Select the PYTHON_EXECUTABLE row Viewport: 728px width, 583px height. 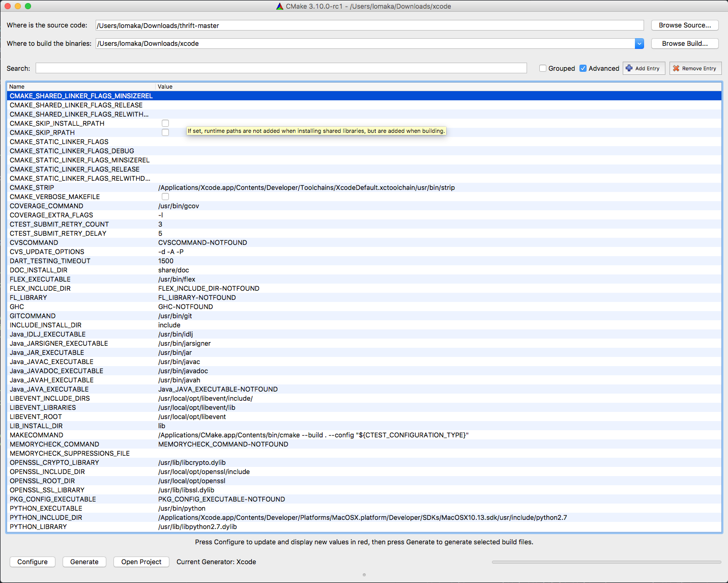364,508
